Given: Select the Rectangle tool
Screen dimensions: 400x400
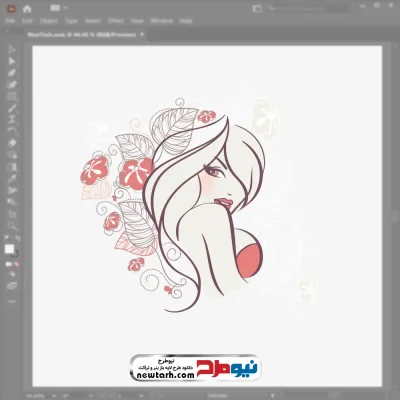Looking at the screenshot, I should (x=12, y=97).
